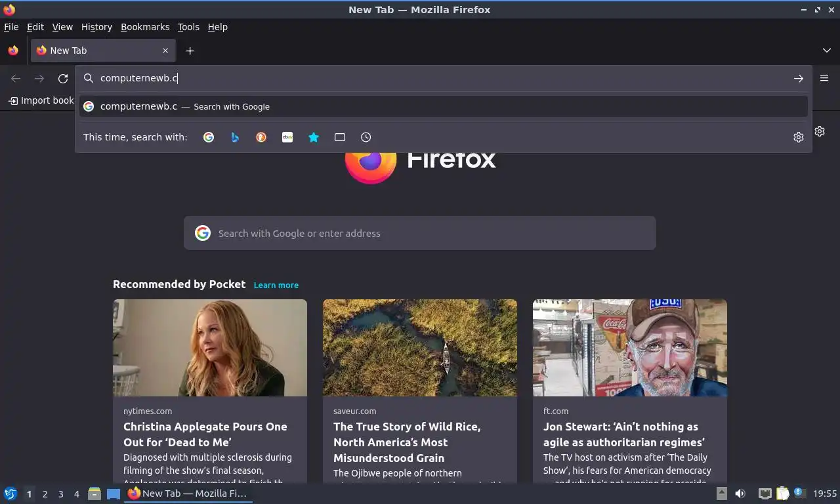Open the network tray icon
The width and height of the screenshot is (840, 504).
(x=765, y=493)
